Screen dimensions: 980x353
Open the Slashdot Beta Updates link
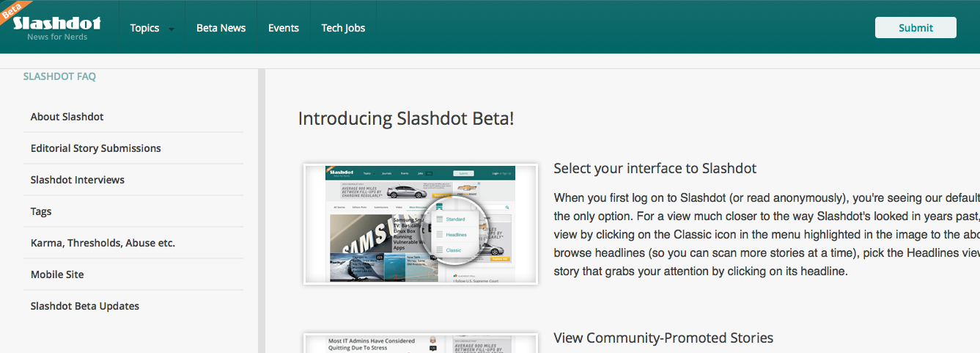coord(85,306)
